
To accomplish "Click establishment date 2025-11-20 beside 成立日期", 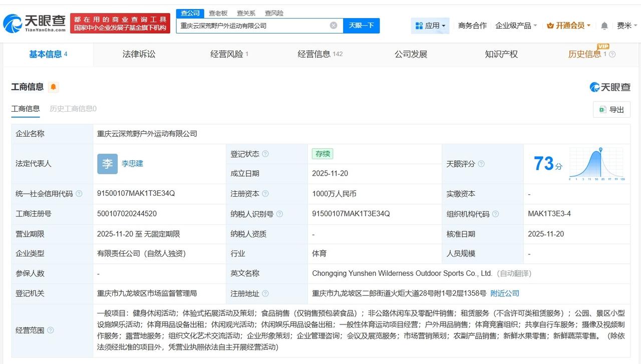I will (330, 174).
